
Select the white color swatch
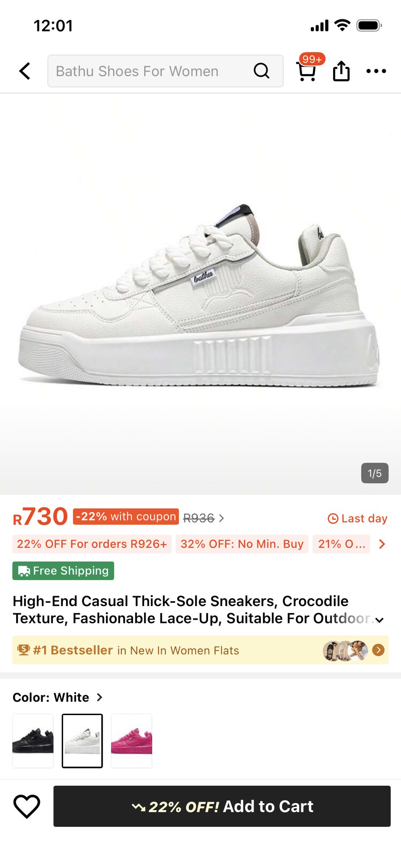click(82, 740)
